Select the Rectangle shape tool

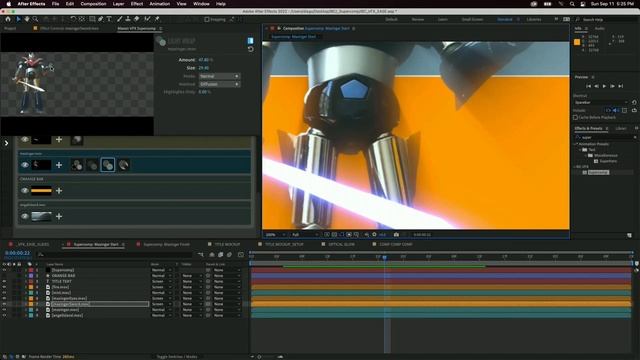92,19
